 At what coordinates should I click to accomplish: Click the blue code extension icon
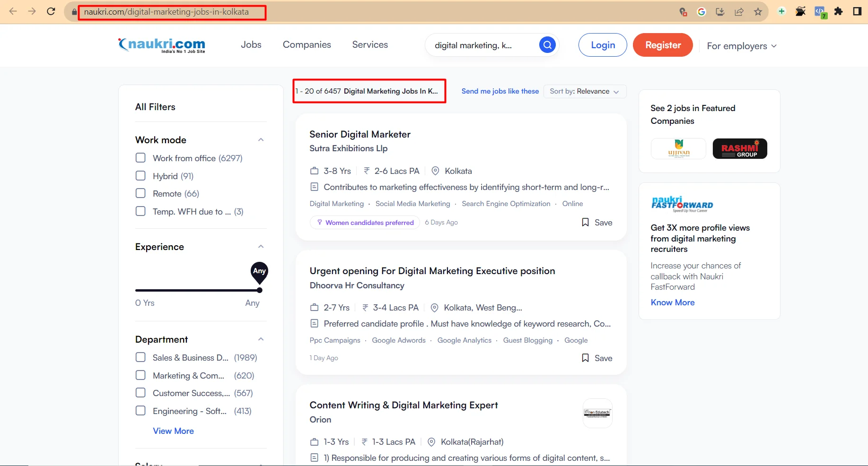tap(820, 12)
